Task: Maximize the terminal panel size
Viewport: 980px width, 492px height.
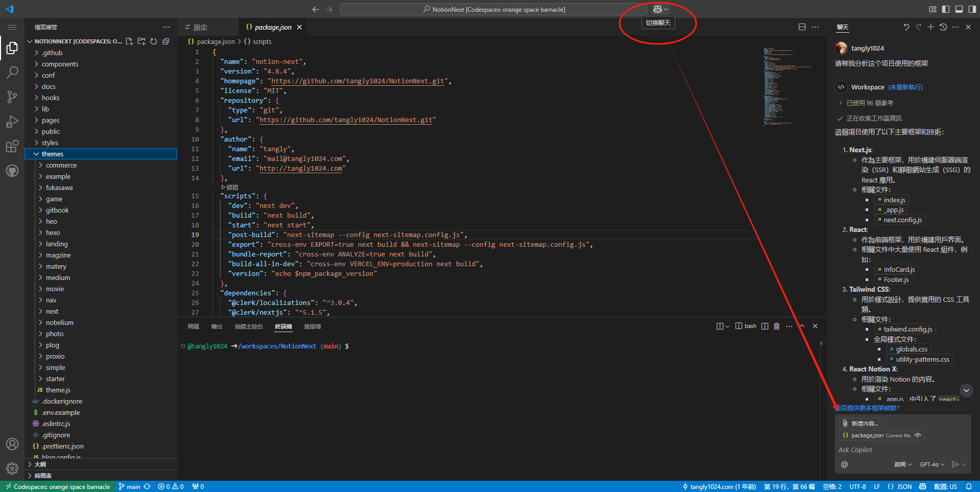Action: pyautogui.click(x=802, y=326)
